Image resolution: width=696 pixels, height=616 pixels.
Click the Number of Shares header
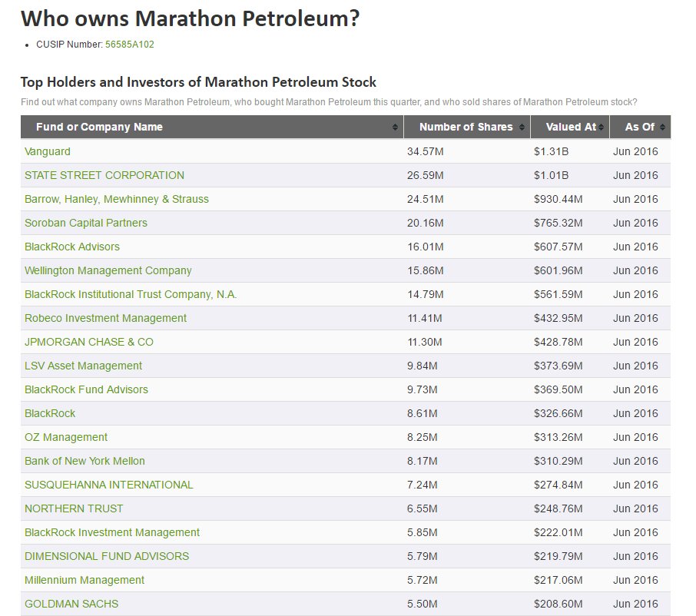(x=467, y=128)
